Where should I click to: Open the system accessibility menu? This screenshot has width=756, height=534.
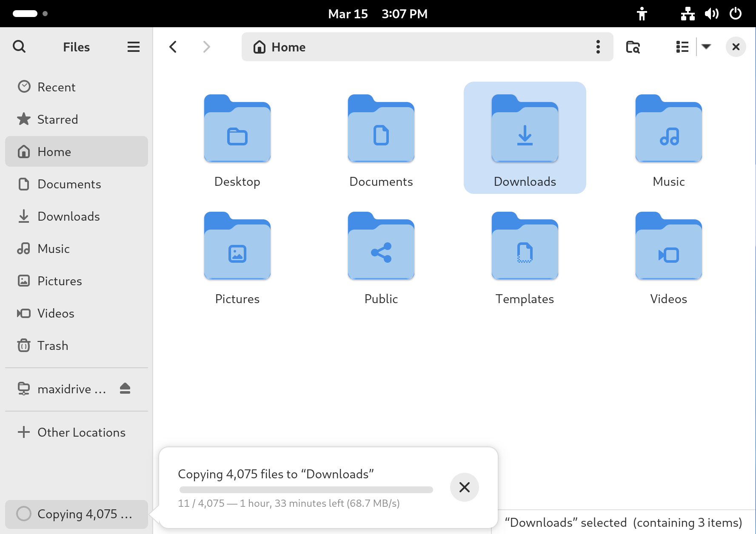coord(642,14)
